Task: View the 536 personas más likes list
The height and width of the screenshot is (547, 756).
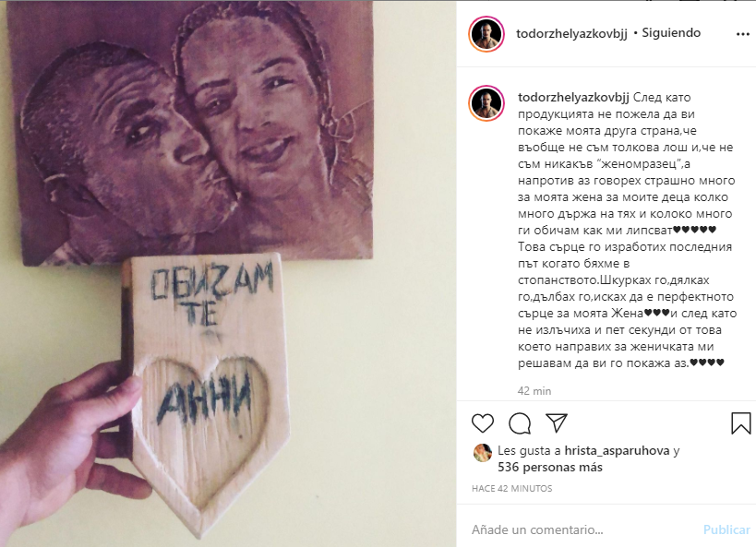Action: tap(549, 467)
